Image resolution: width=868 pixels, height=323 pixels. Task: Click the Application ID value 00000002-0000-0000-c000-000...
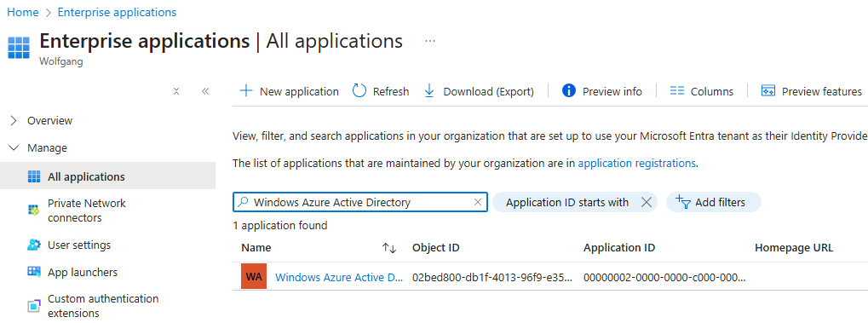[x=664, y=277]
